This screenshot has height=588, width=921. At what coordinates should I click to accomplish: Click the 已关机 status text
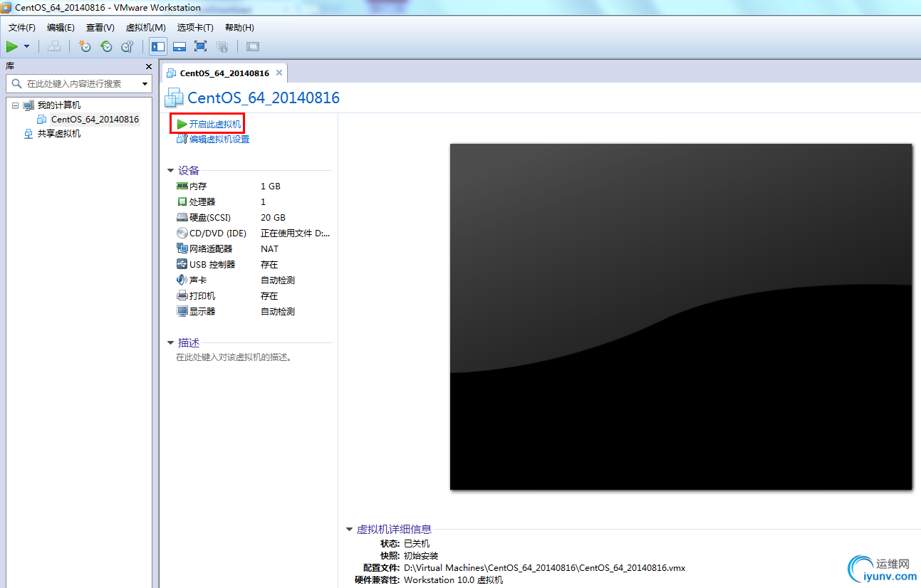(417, 544)
